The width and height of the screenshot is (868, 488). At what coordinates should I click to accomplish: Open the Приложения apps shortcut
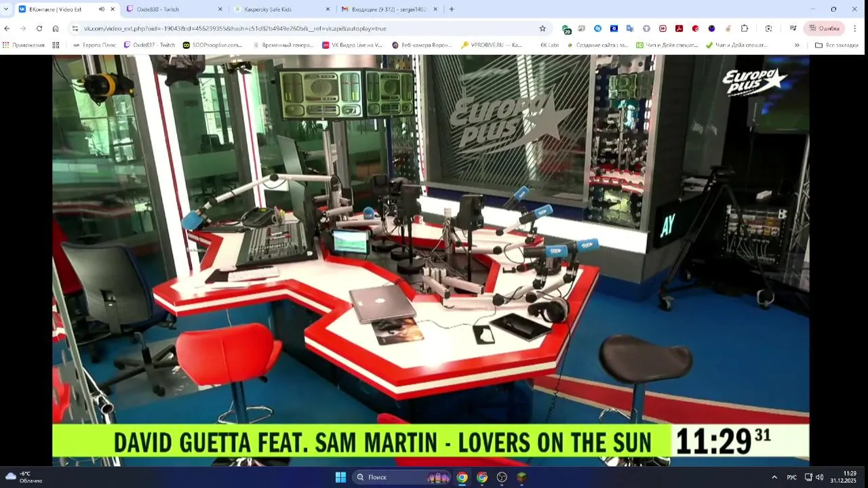24,45
